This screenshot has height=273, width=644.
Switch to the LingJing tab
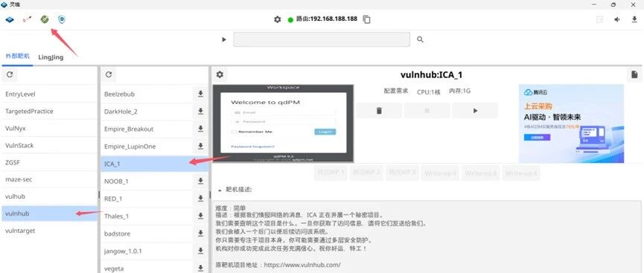tap(51, 57)
